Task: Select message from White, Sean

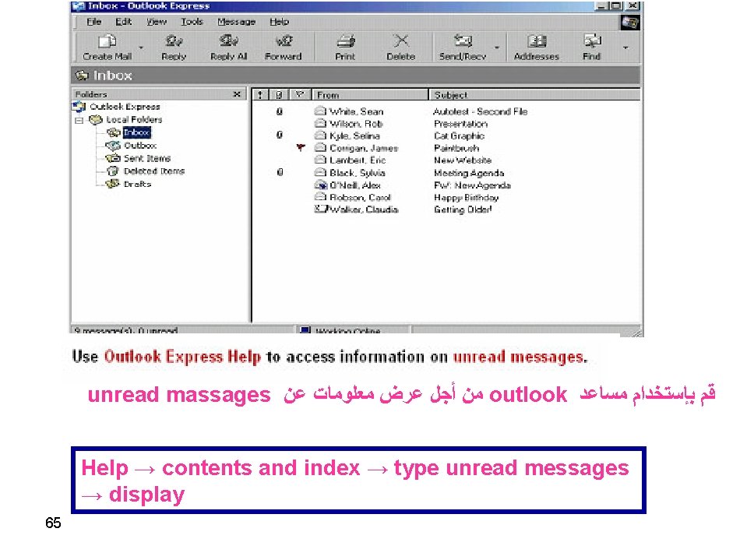Action: [x=356, y=111]
